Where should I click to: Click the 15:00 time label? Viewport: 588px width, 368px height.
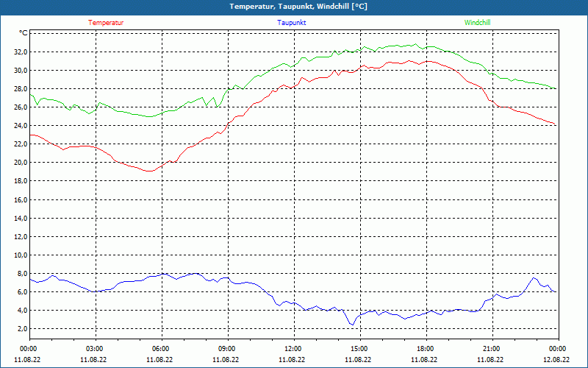pos(360,349)
